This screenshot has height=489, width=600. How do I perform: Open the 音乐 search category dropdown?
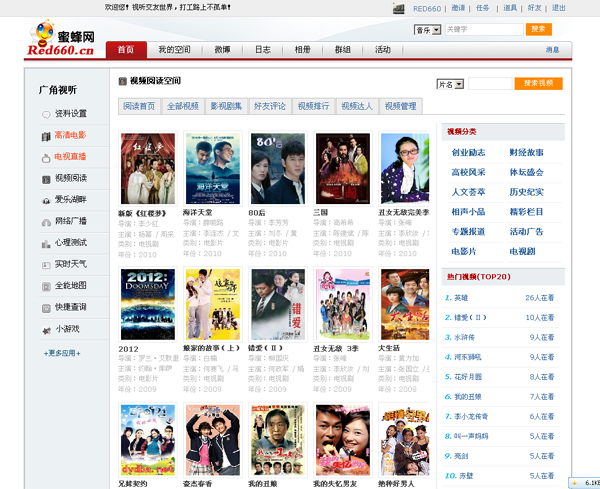click(x=427, y=30)
